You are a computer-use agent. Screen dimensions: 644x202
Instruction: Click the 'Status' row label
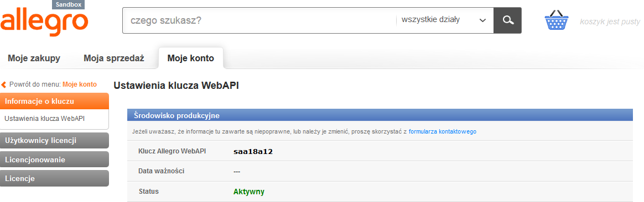coord(149,192)
